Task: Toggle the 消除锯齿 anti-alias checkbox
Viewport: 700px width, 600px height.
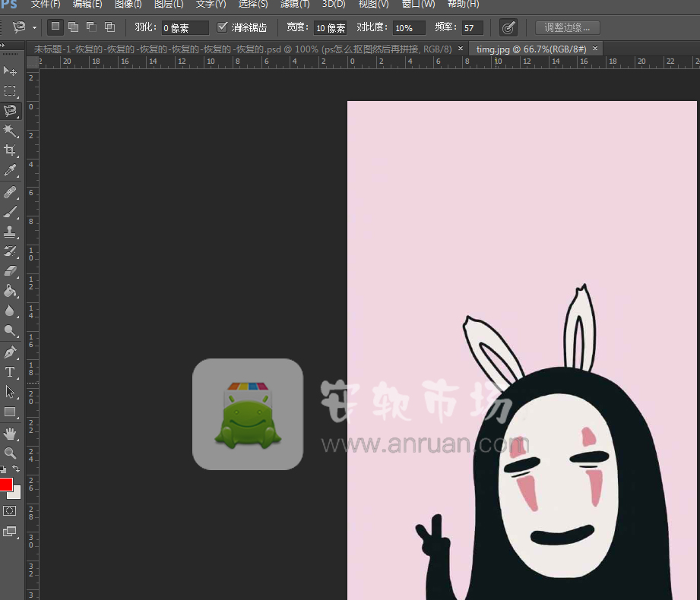Action: [222, 27]
